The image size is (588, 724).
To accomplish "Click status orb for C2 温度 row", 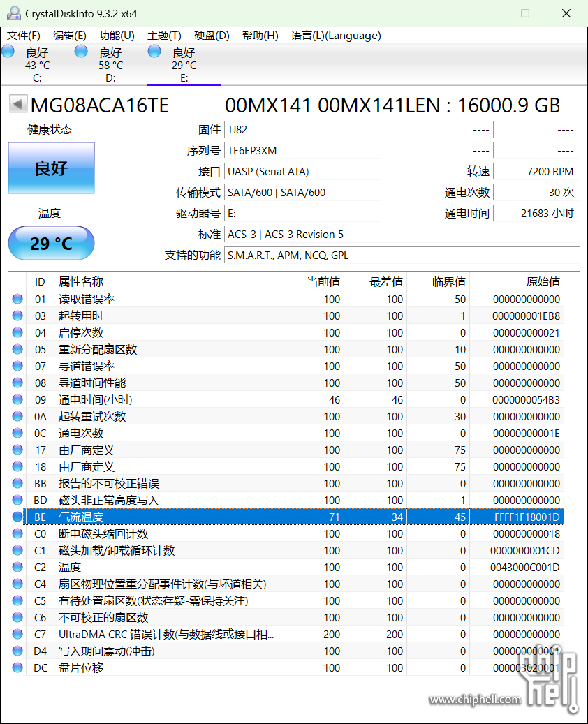I will 17,567.
